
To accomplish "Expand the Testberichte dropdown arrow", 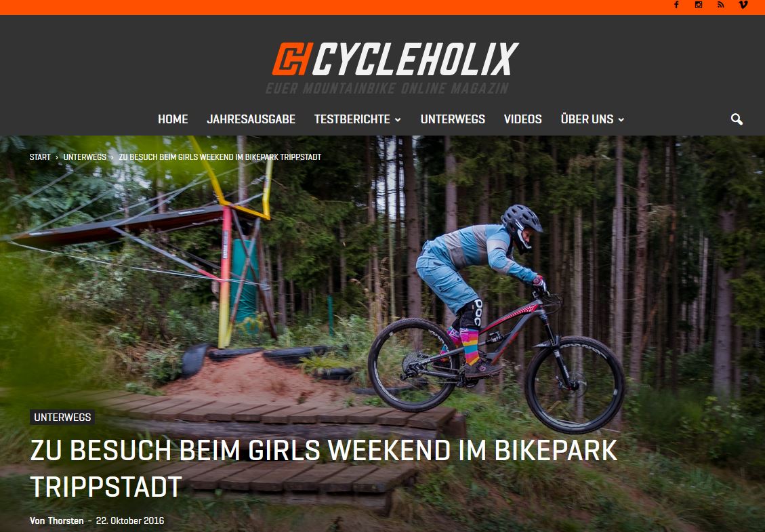I will coord(398,119).
